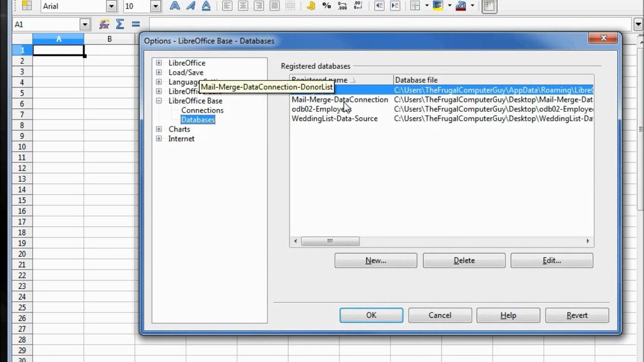Apply the Font Color icon
The image size is (644, 362).
[461, 6]
